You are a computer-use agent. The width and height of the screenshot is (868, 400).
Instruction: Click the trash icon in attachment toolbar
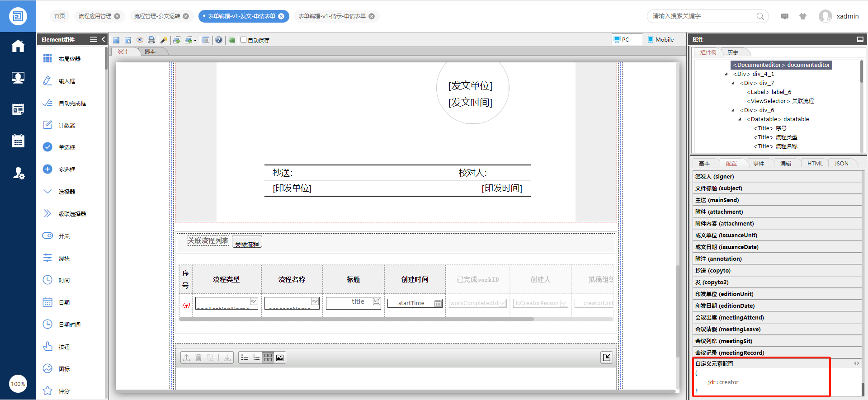[x=198, y=358]
